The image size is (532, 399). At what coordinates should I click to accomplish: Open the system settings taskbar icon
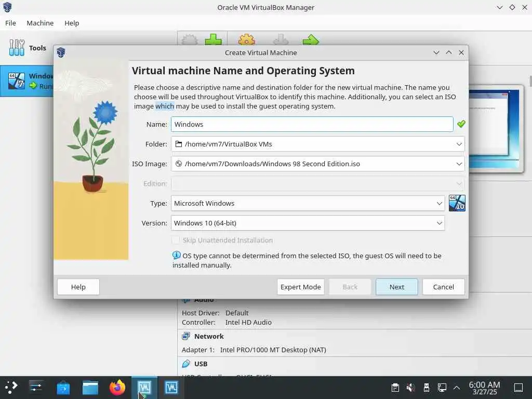(x=36, y=388)
